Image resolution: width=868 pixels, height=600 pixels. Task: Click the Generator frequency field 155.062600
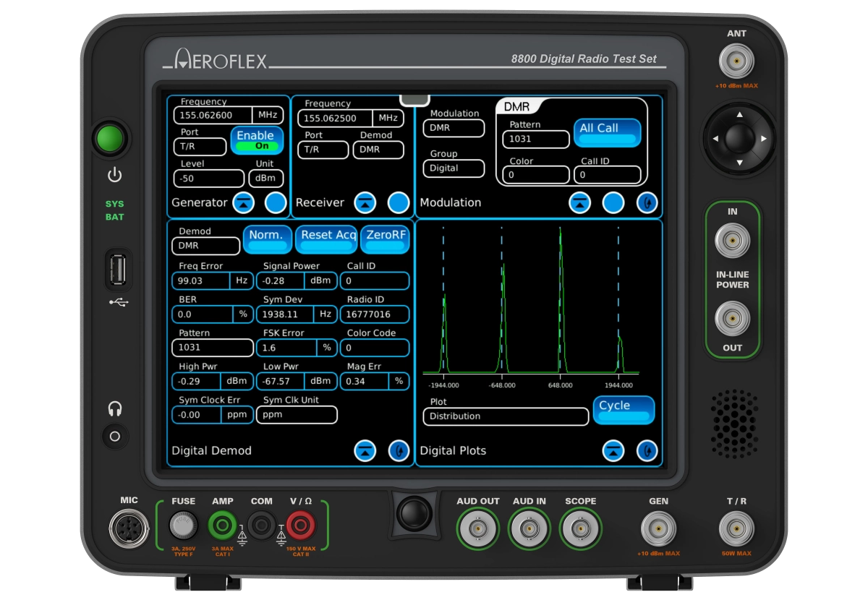pos(213,115)
